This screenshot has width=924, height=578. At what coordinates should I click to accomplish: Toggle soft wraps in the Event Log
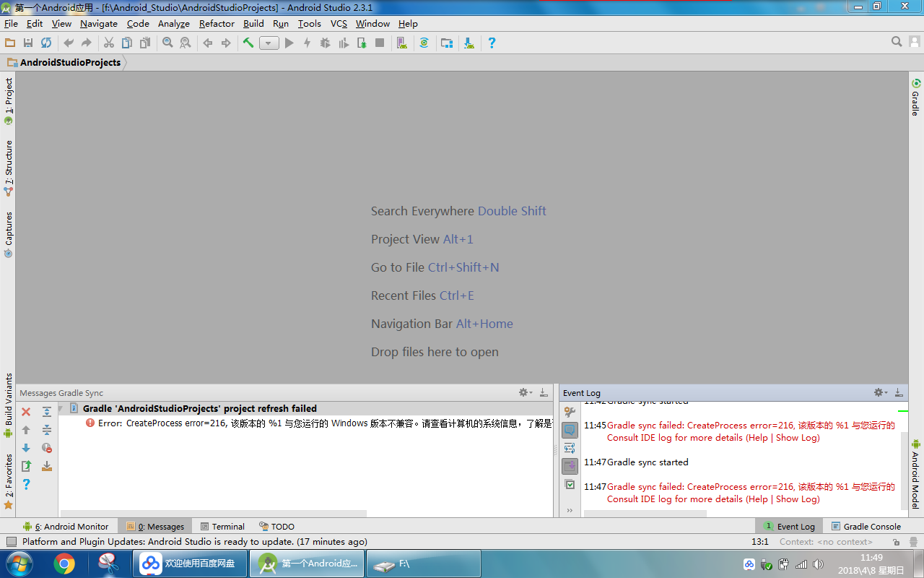coord(570,449)
